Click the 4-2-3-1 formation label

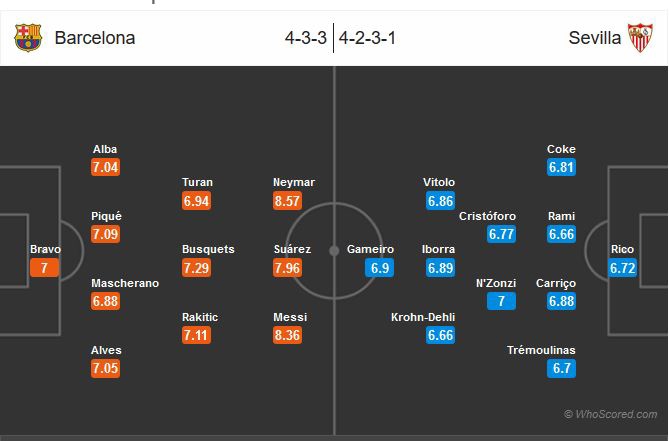367,38
